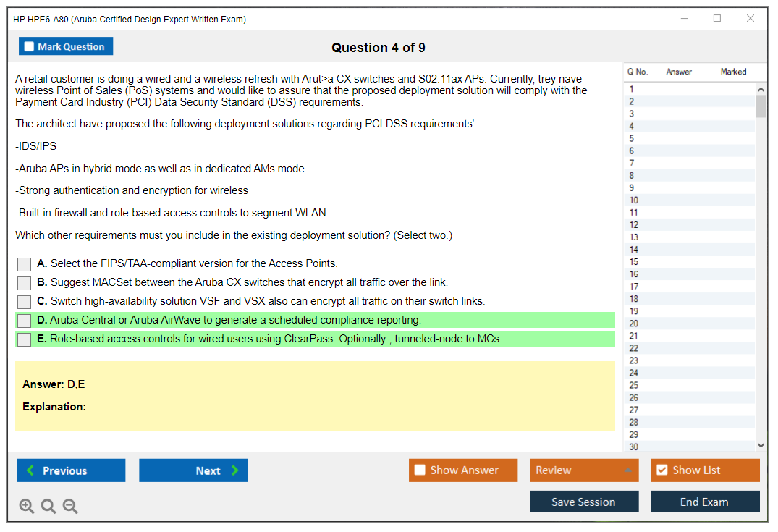Check answer B about MACSec
The image size is (778, 532).
point(25,283)
